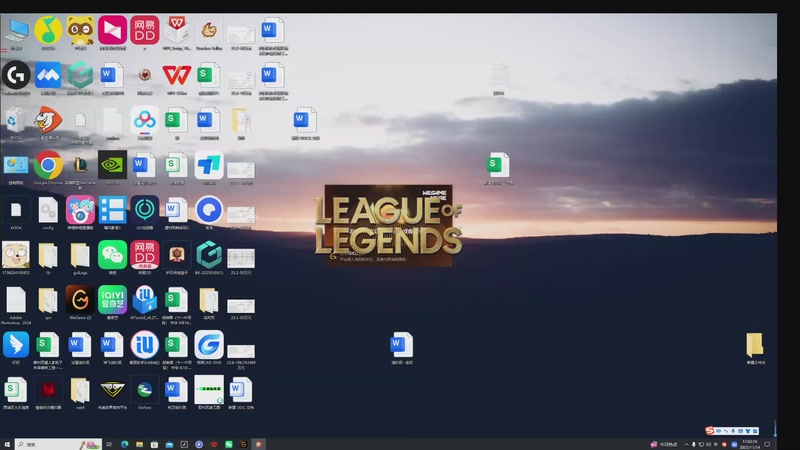Click the taskbar search box
The image size is (800, 450).
pos(58,444)
